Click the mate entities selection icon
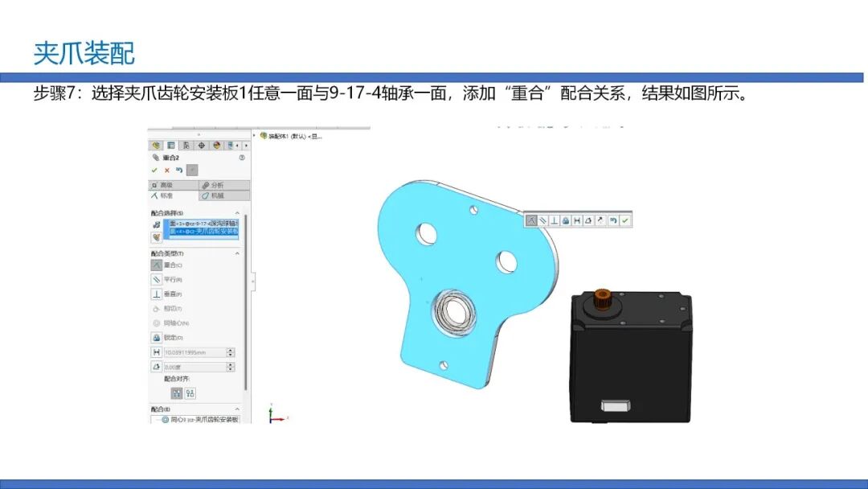Screen dimensions: 868x489 pos(157,224)
